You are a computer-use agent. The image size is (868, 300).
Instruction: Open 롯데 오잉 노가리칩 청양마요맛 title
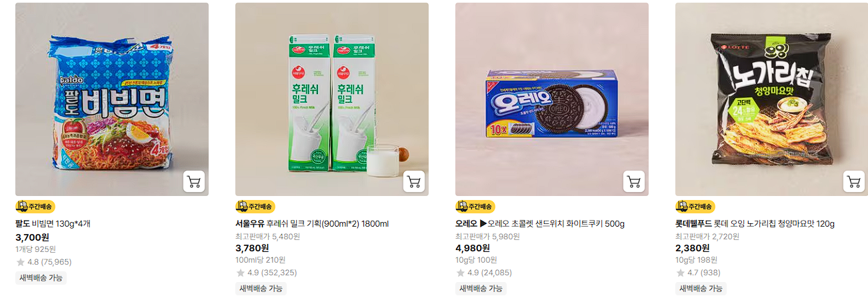point(755,224)
